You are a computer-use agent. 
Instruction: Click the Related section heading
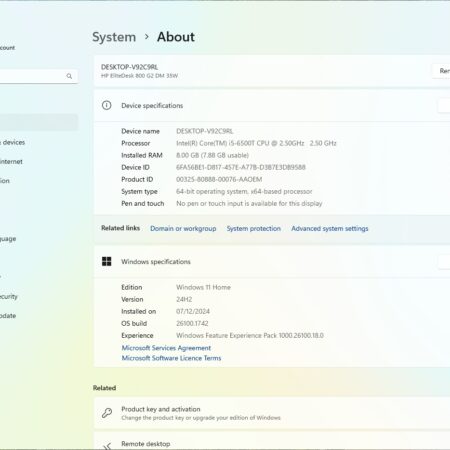(104, 388)
